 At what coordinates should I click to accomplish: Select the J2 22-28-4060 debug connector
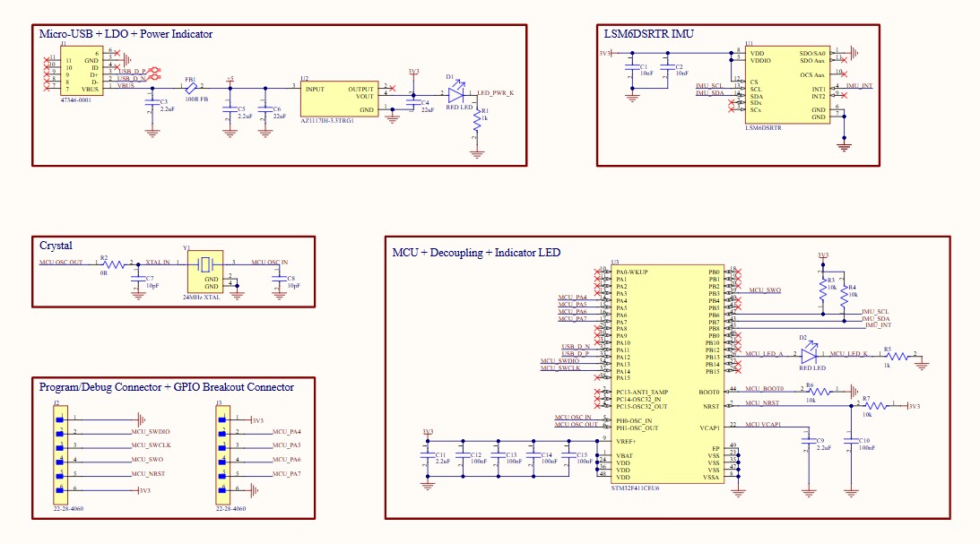pos(60,455)
